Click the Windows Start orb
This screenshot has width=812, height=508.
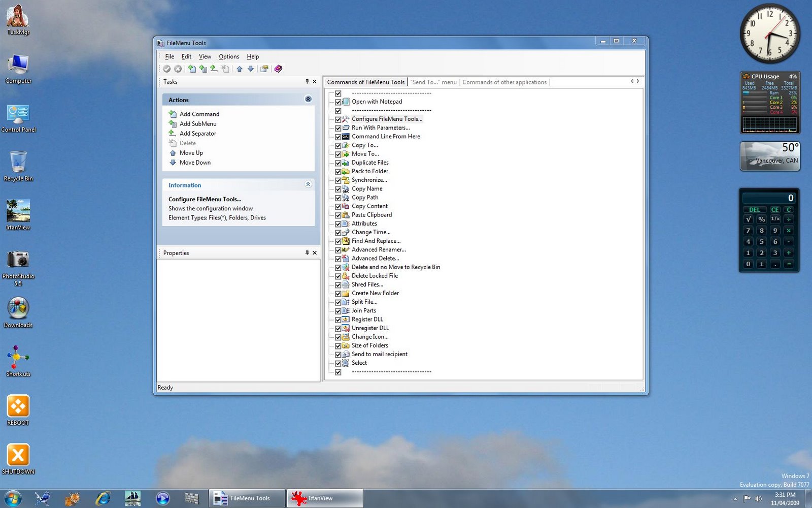pos(12,498)
